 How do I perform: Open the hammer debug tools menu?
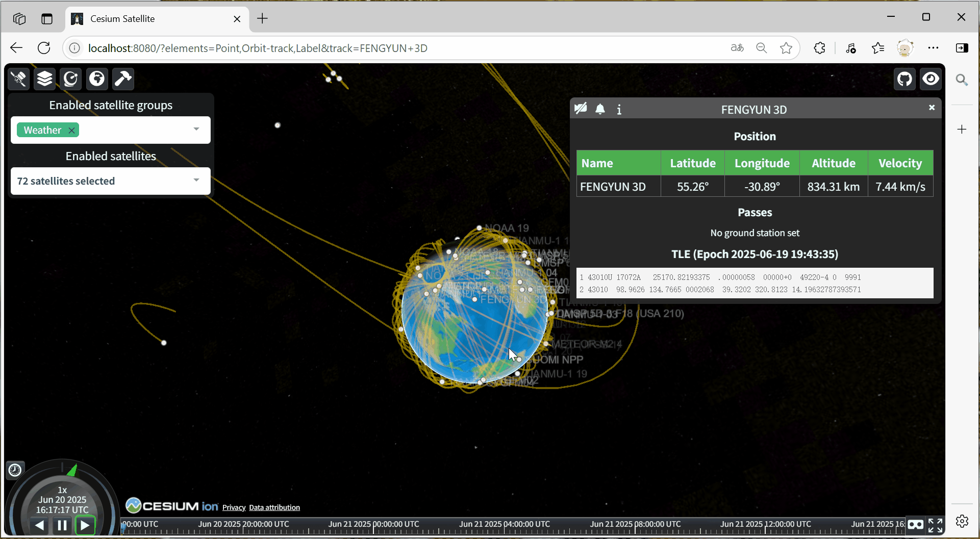(x=123, y=79)
